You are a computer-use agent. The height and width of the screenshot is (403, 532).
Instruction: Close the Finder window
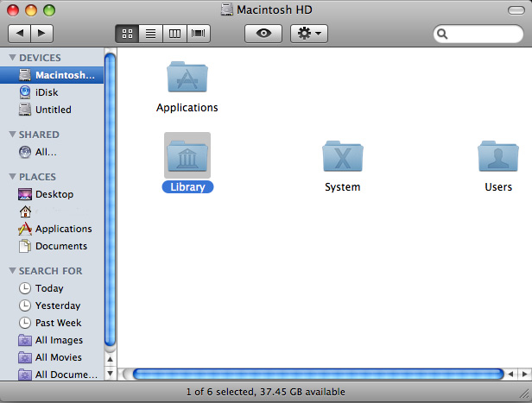pyautogui.click(x=13, y=10)
